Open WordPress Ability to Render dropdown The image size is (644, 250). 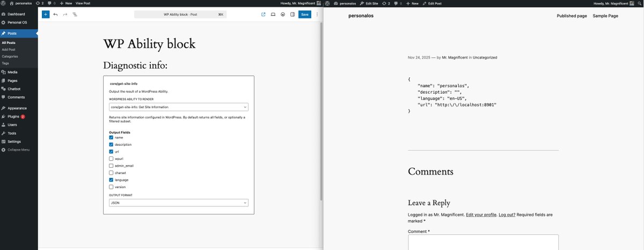click(x=179, y=107)
